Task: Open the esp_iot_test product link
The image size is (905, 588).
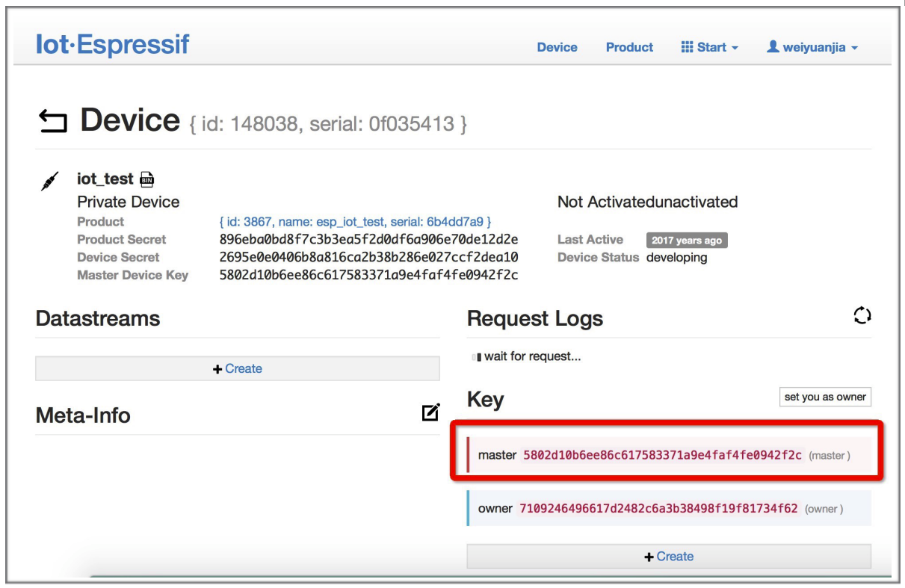Action: [x=355, y=222]
